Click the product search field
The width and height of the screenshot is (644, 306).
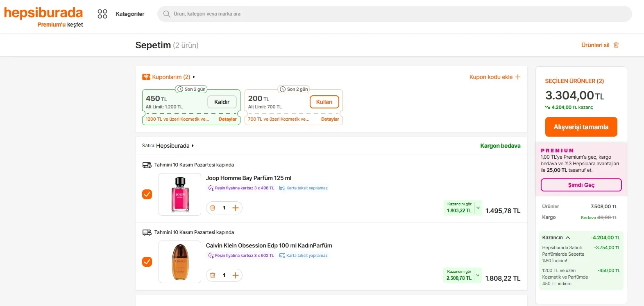tap(393, 14)
